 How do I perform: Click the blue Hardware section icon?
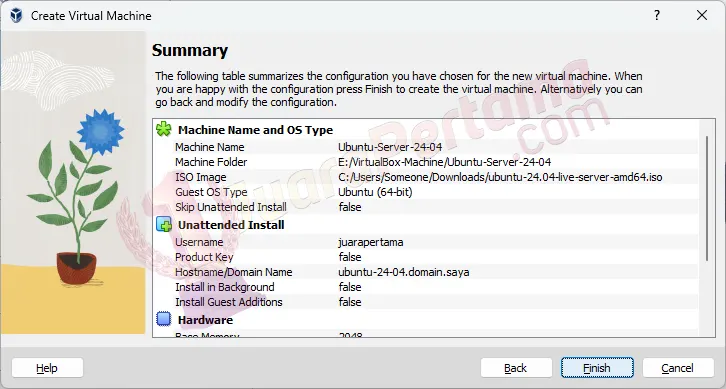(163, 320)
